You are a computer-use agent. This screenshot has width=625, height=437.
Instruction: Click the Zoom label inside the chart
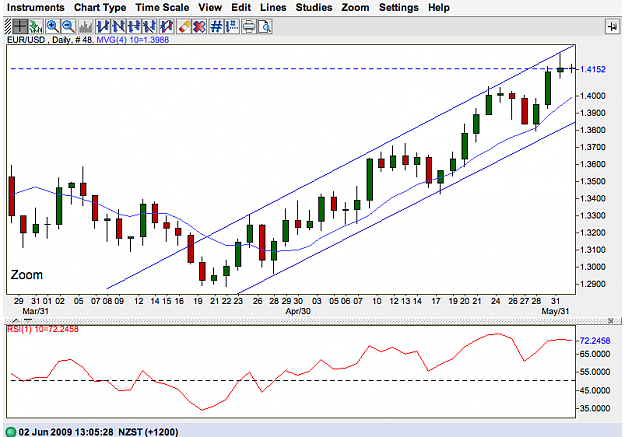27,275
